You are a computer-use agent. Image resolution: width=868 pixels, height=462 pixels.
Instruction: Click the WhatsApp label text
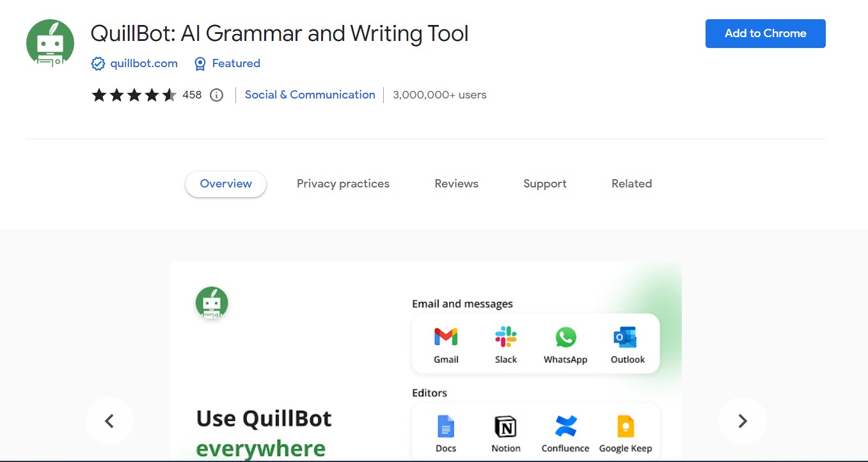tap(565, 360)
